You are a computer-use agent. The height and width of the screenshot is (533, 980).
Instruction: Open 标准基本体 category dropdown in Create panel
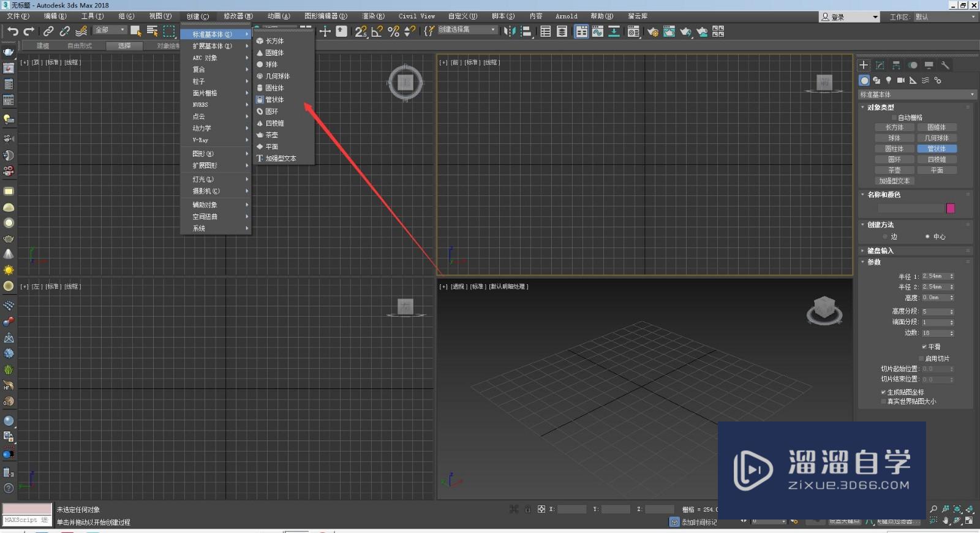(917, 94)
